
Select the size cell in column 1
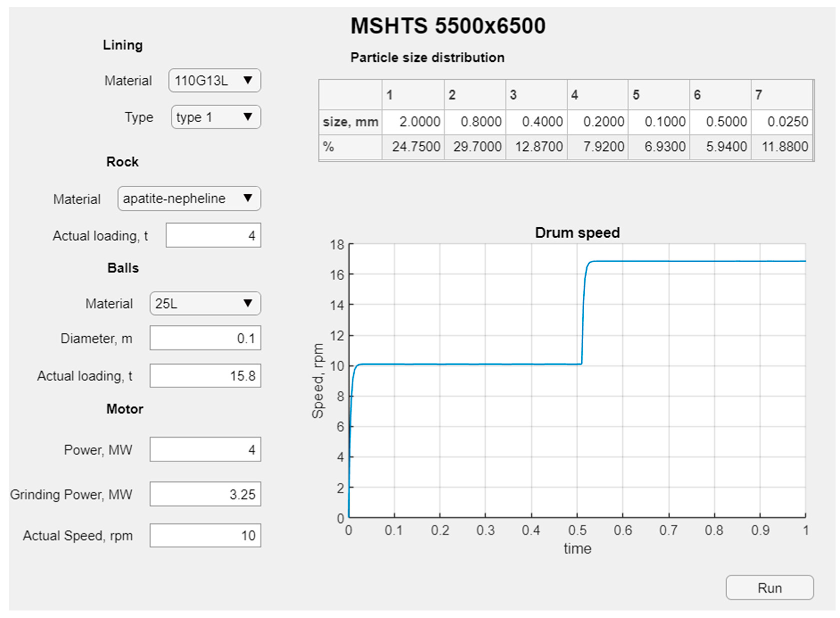point(413,122)
